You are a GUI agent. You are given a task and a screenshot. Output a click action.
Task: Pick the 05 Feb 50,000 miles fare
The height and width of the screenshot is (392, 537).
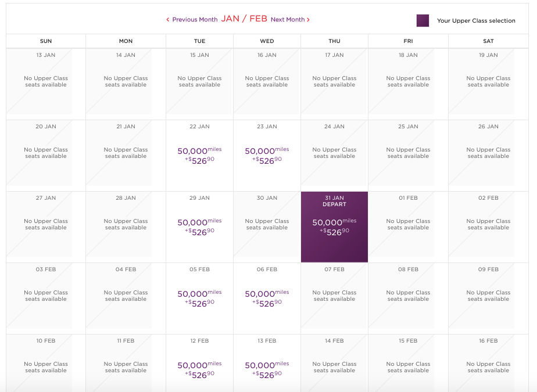coord(200,299)
